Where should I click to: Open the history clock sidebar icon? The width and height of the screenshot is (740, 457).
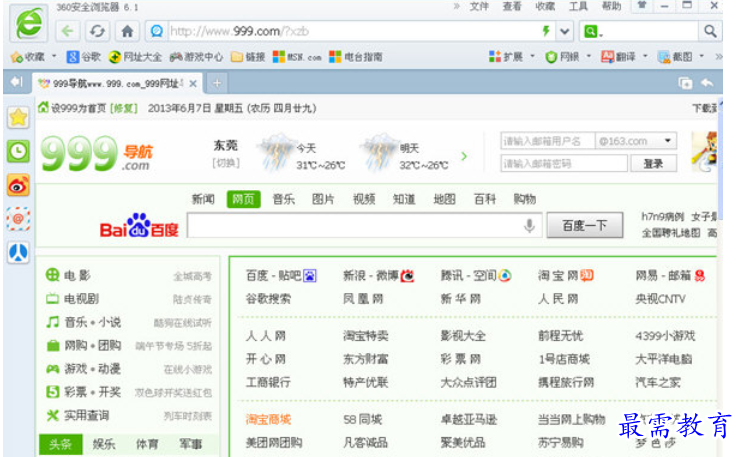click(18, 152)
